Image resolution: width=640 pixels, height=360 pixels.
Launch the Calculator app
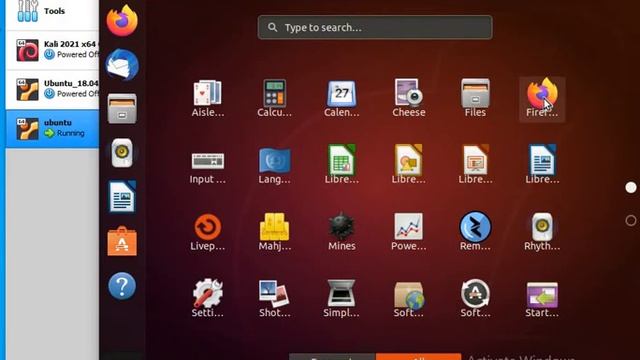tap(274, 99)
